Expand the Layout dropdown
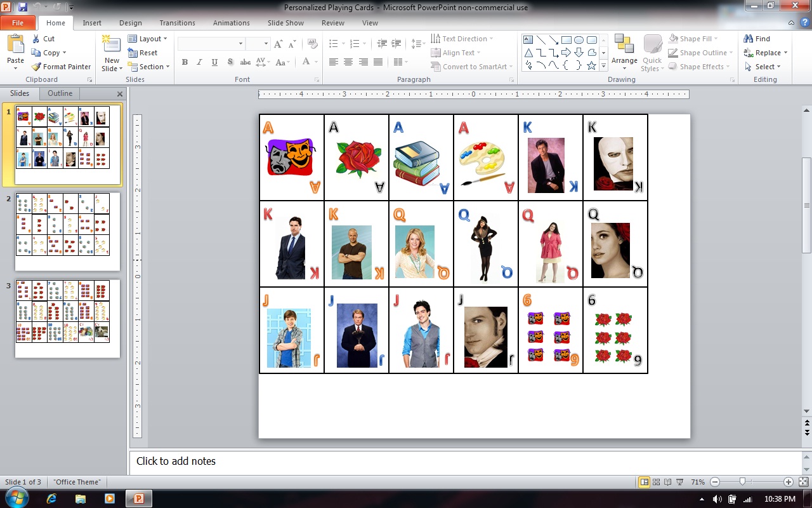 tap(148, 39)
